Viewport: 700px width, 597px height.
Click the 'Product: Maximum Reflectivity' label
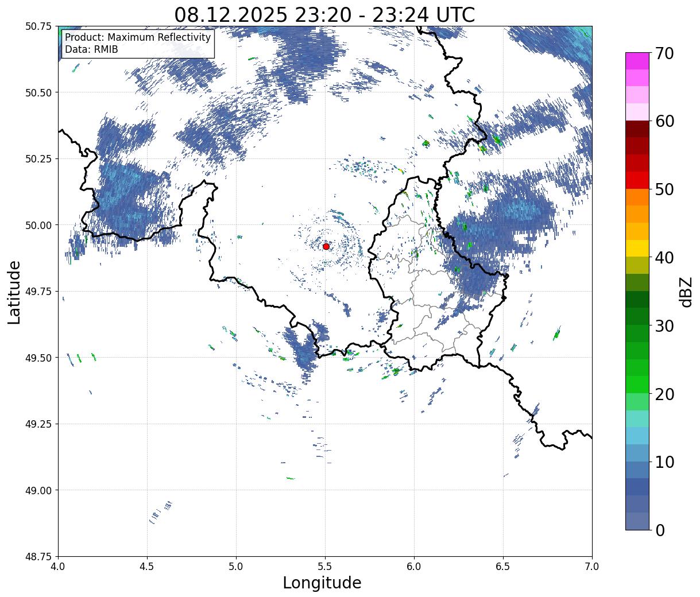(x=138, y=37)
